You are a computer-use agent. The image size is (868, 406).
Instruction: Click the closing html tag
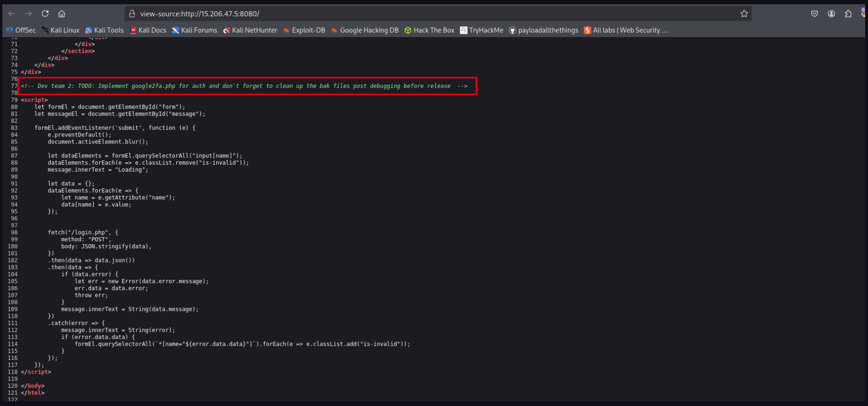point(32,393)
